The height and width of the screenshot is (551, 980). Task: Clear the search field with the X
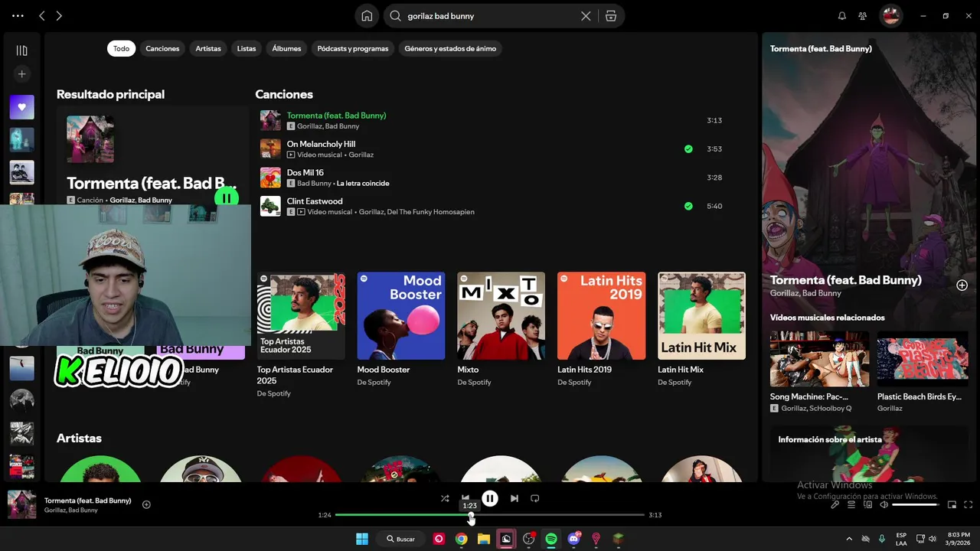point(586,15)
